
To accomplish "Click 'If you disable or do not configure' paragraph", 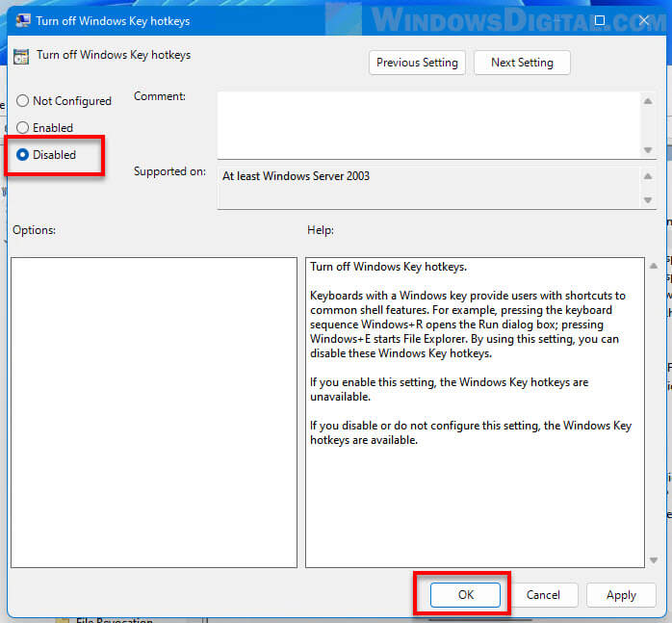I will [471, 432].
